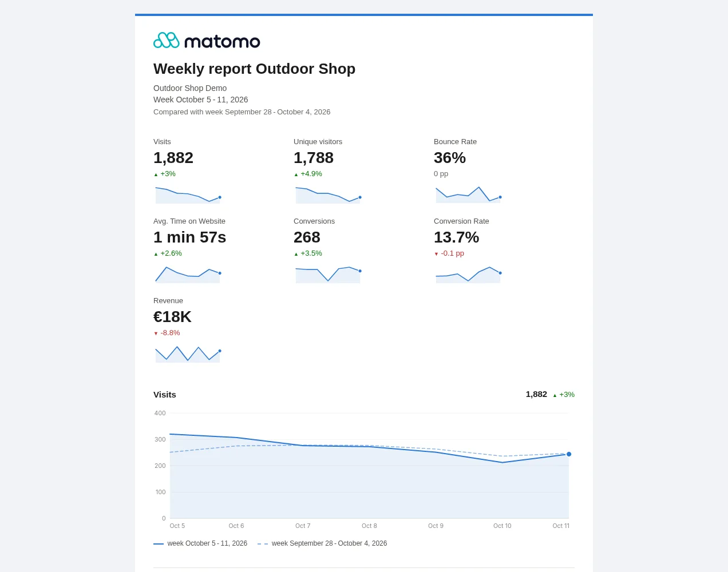Click the solid-line legend for week October 5-11
This screenshot has height=572, width=728.
coord(200,543)
